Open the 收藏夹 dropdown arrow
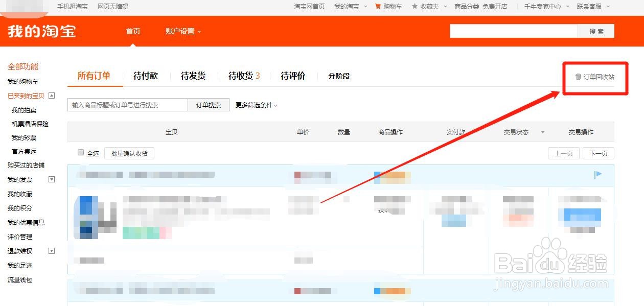This screenshot has height=306, width=644. pyautogui.click(x=445, y=7)
